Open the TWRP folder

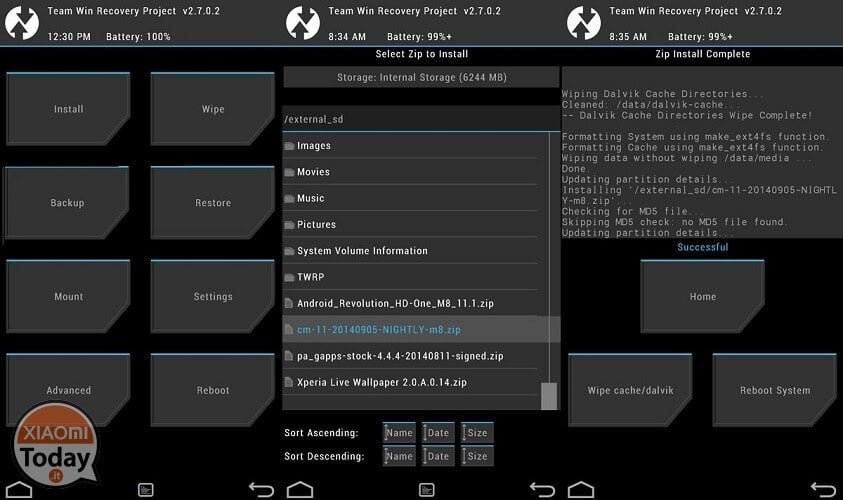[411, 277]
